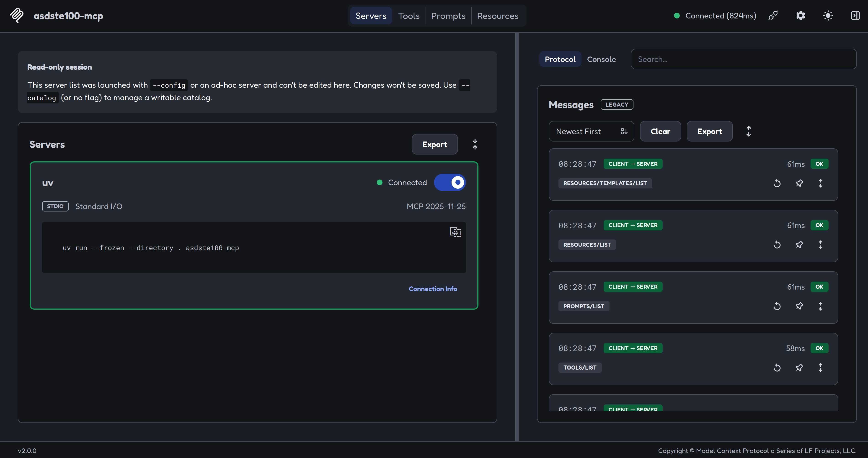
Task: Expand the TOOLS/LIST message
Action: (x=821, y=367)
